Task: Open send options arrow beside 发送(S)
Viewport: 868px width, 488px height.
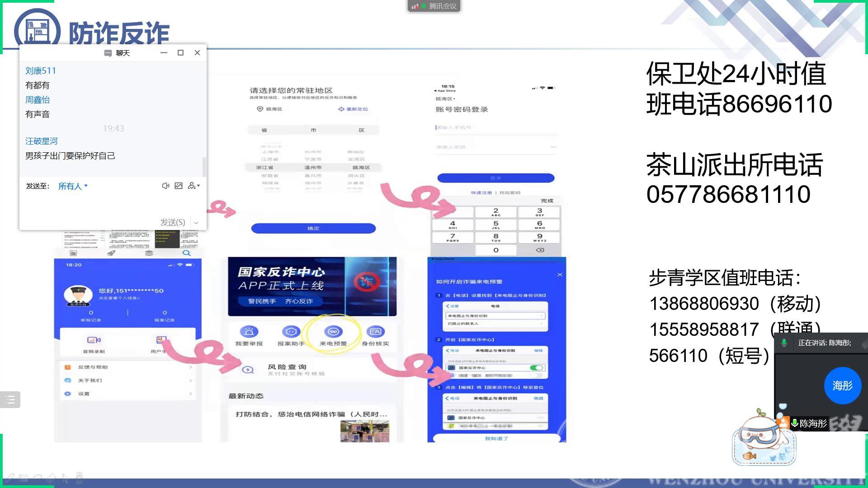Action: tap(196, 222)
